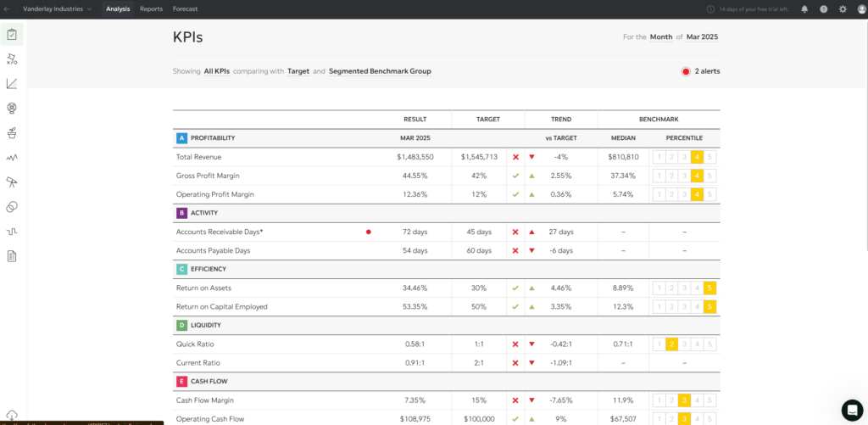Select the line chart icon in sidebar
The image size is (868, 425).
(x=12, y=84)
